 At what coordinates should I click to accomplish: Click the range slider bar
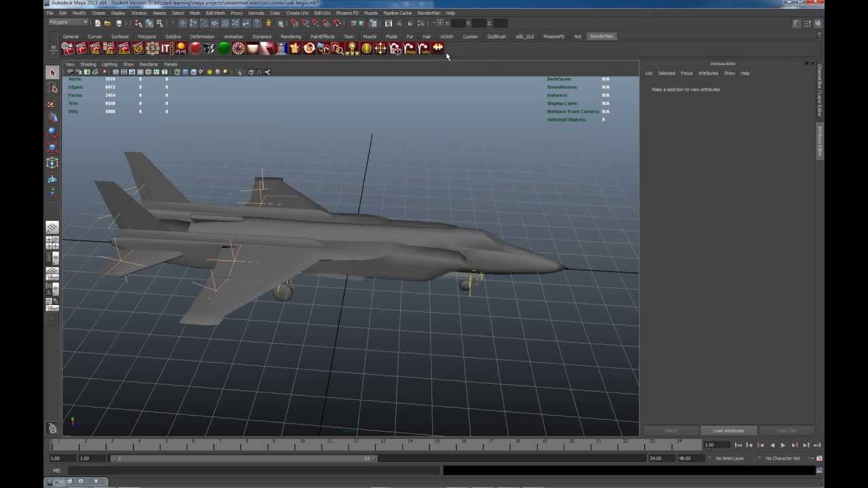point(244,458)
